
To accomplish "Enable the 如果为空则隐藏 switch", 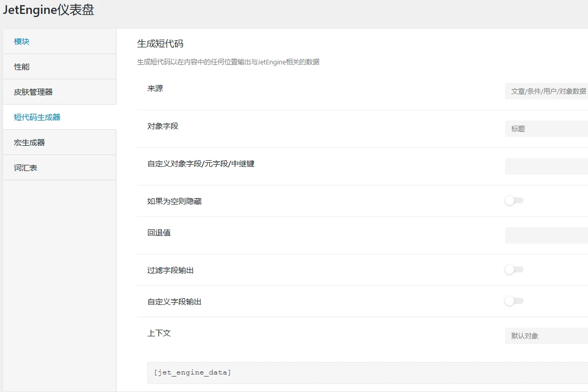I will [514, 200].
